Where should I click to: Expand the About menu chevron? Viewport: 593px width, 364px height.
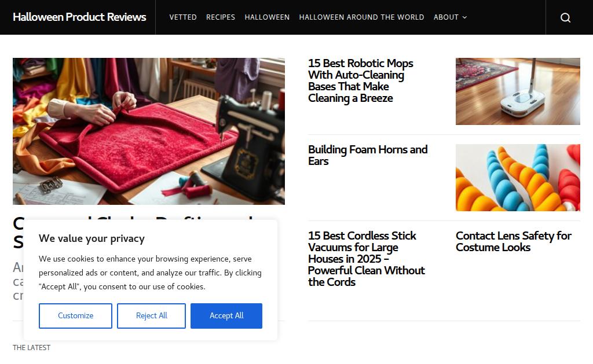click(x=464, y=17)
